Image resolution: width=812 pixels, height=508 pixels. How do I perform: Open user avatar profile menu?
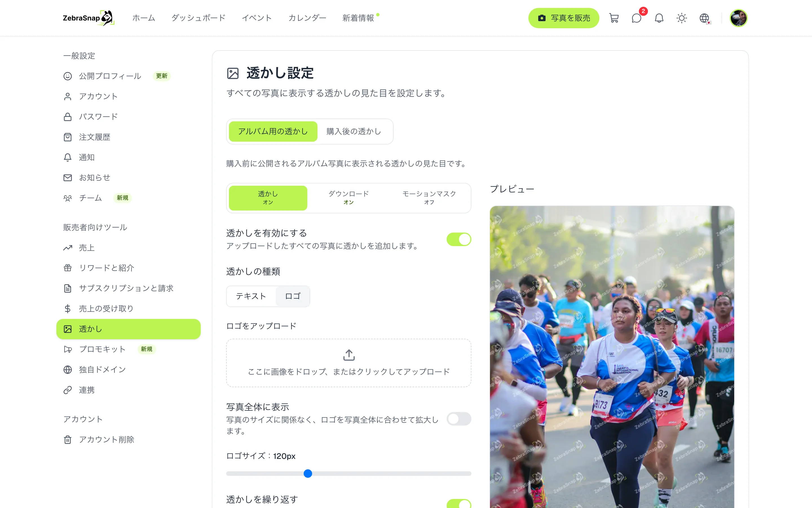pos(738,18)
